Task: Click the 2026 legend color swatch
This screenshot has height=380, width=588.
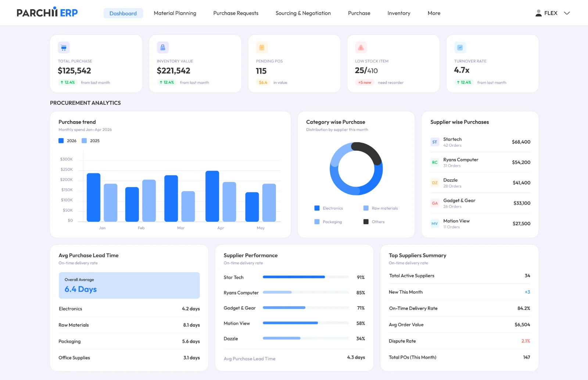Action: [x=61, y=141]
